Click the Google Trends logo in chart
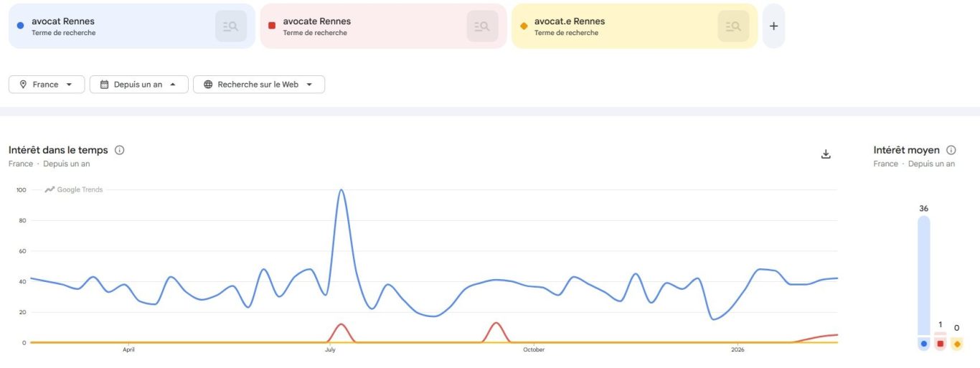 point(74,190)
